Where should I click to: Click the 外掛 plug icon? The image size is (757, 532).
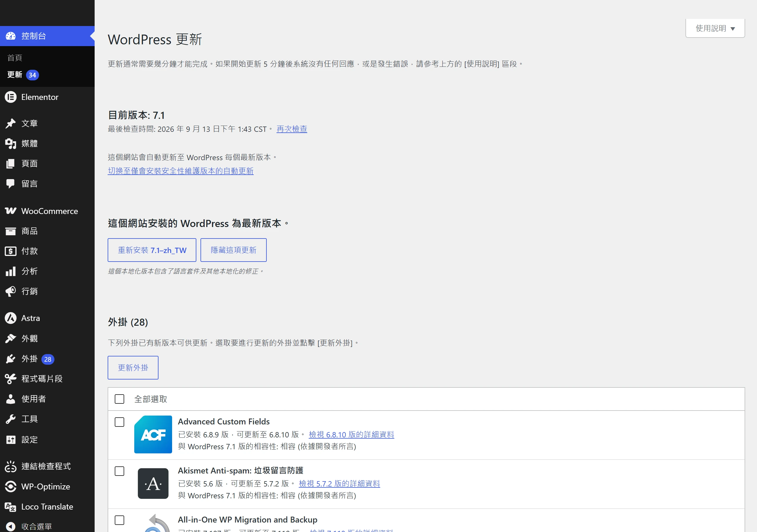pyautogui.click(x=11, y=359)
